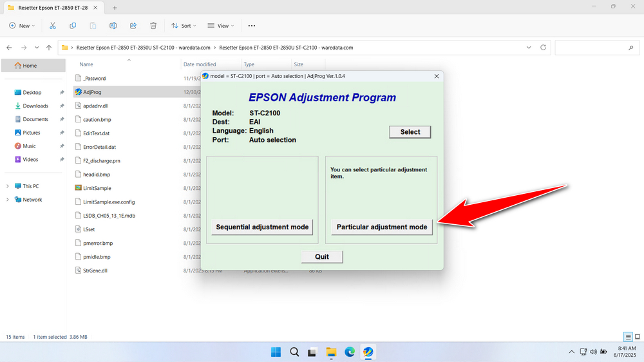Open Music in sidebar
This screenshot has width=644, height=362.
tap(29, 146)
